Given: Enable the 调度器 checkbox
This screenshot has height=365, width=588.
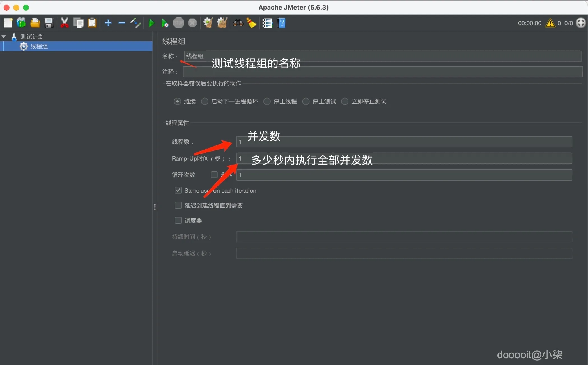Looking at the screenshot, I should coord(178,220).
